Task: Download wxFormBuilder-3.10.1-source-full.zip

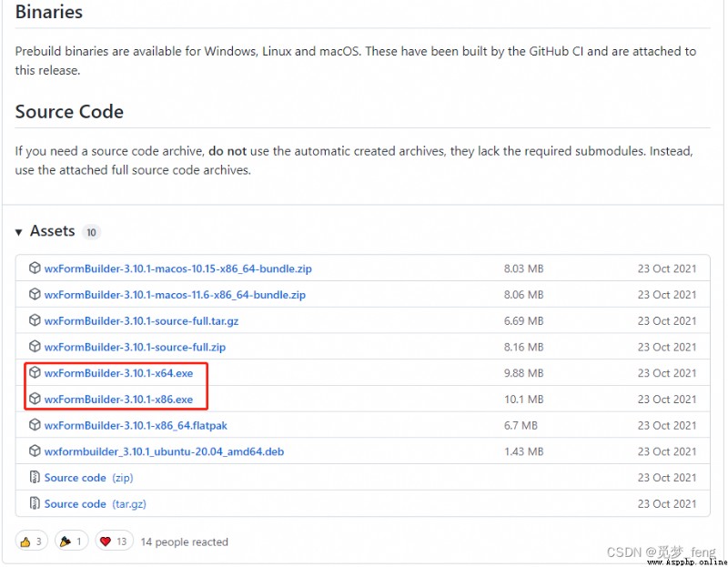Action: (135, 347)
